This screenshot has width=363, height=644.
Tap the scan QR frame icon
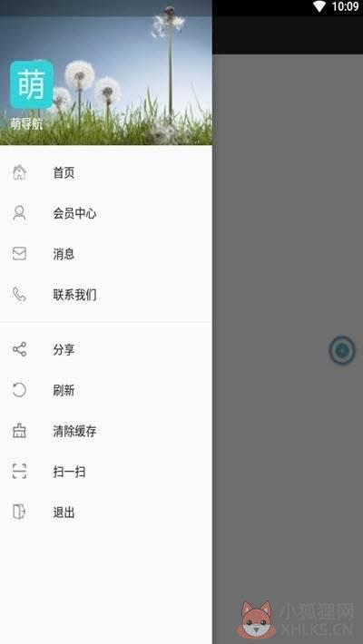19,472
